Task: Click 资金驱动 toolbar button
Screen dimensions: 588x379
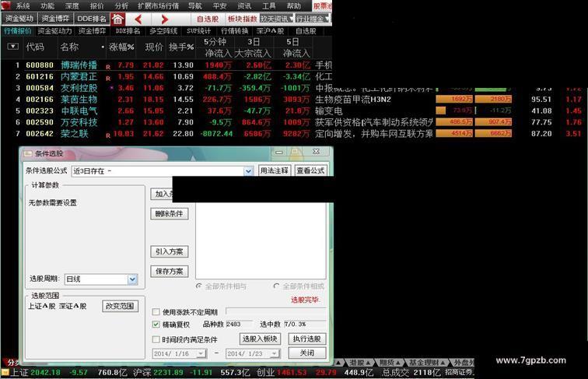Action: tap(19, 19)
